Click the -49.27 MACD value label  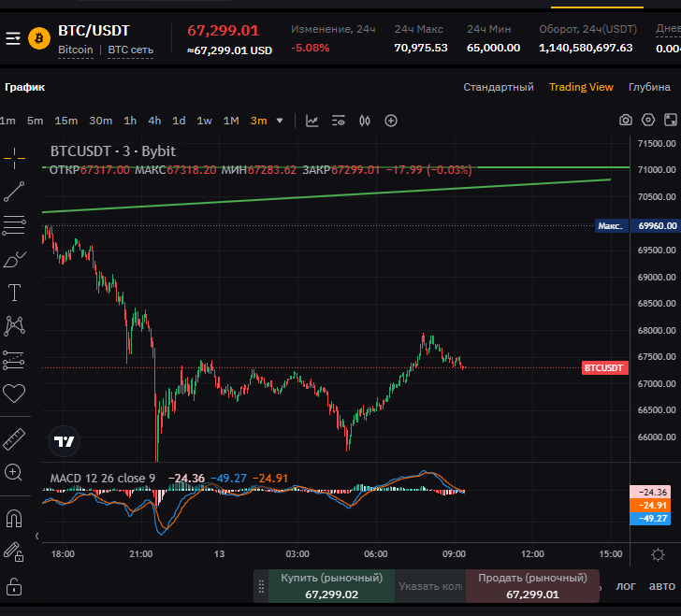tap(650, 519)
